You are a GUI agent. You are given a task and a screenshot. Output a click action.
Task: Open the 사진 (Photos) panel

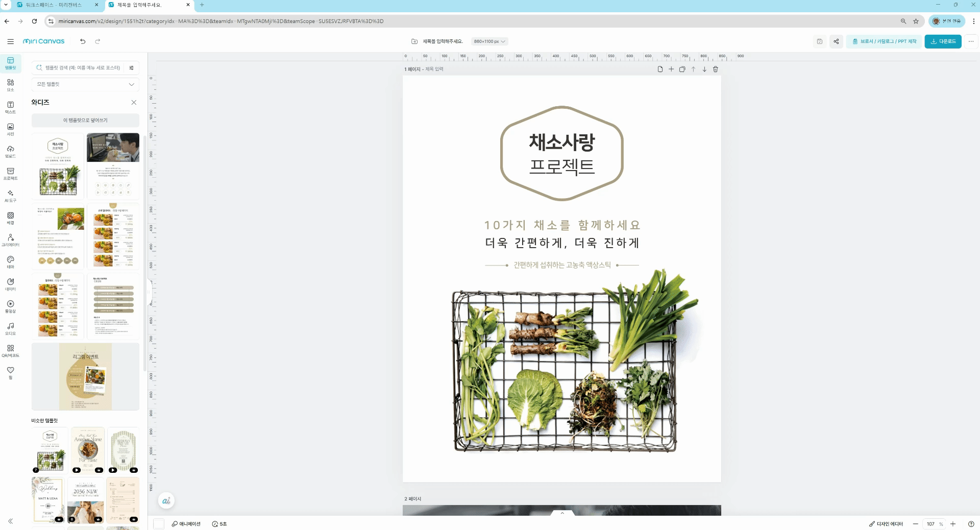[10, 129]
